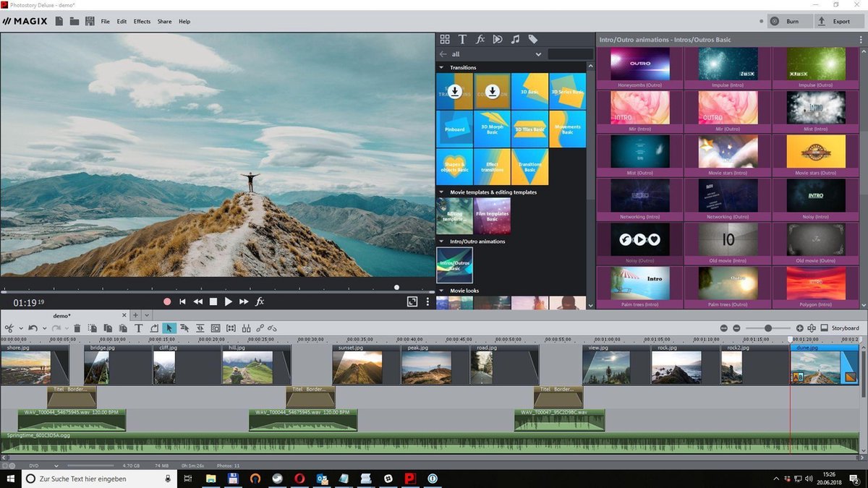868x488 pixels.
Task: Click the delete object trash icon
Action: 77,328
